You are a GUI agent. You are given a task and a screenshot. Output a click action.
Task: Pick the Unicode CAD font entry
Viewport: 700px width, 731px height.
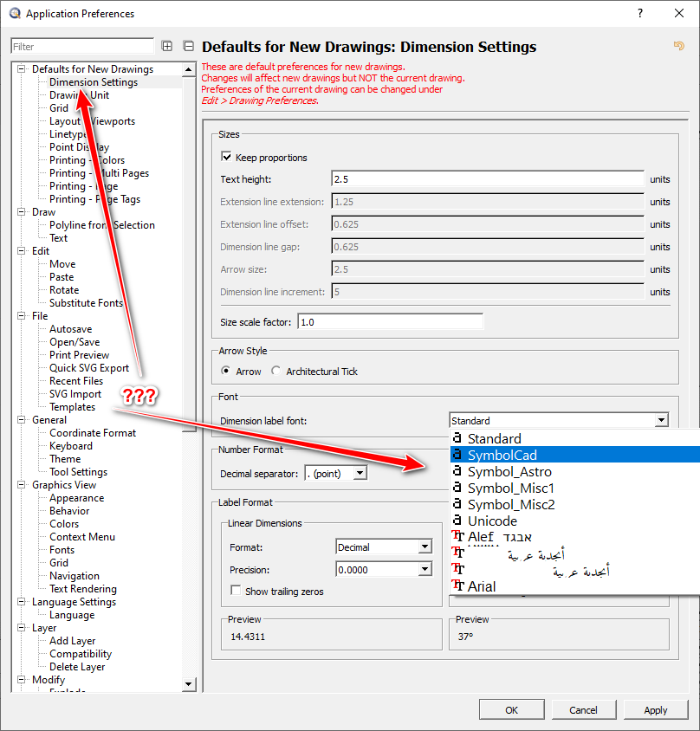coord(574,521)
